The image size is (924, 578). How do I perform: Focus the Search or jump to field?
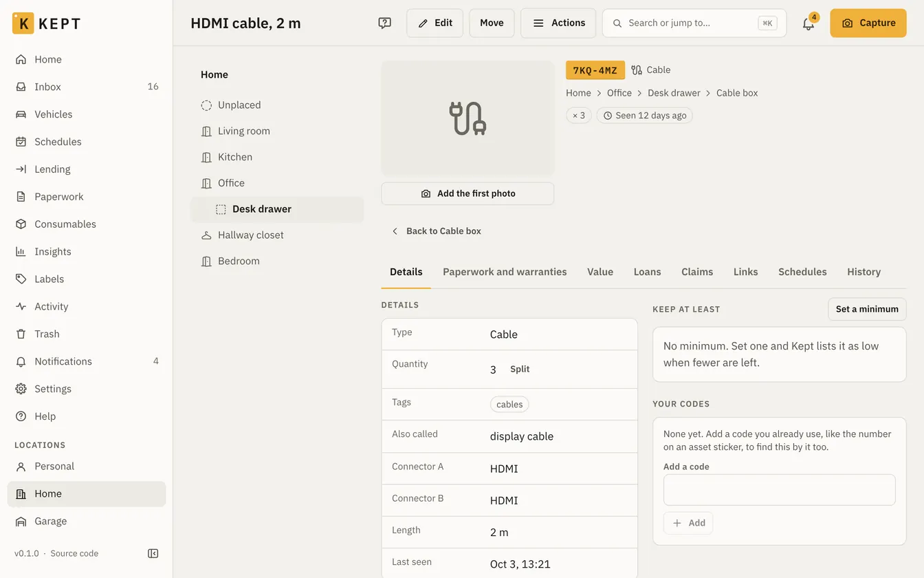point(694,23)
